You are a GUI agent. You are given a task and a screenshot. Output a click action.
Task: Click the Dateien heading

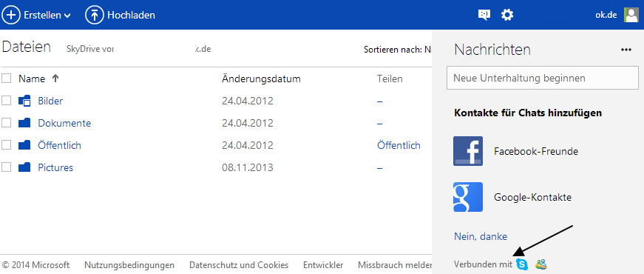click(x=27, y=47)
